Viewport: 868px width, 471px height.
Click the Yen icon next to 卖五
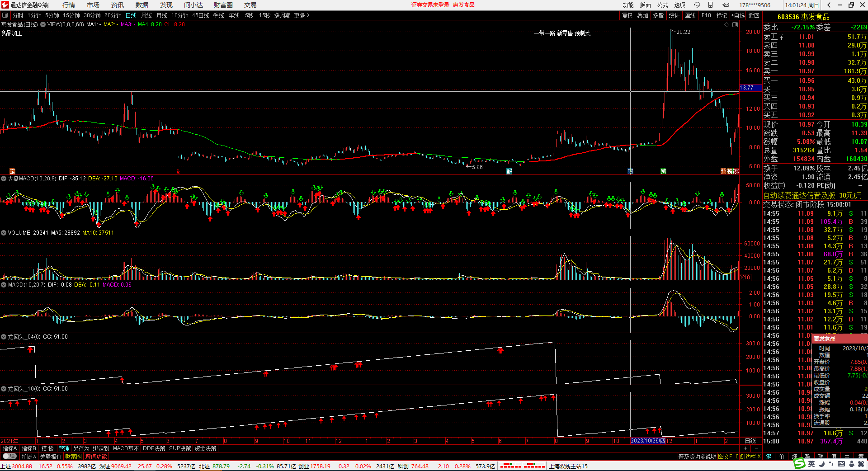[x=782, y=37]
